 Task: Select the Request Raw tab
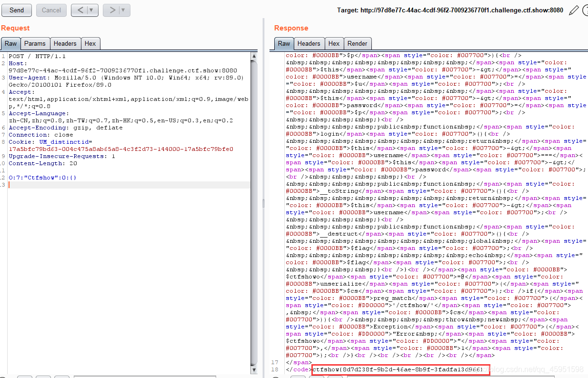click(x=10, y=43)
